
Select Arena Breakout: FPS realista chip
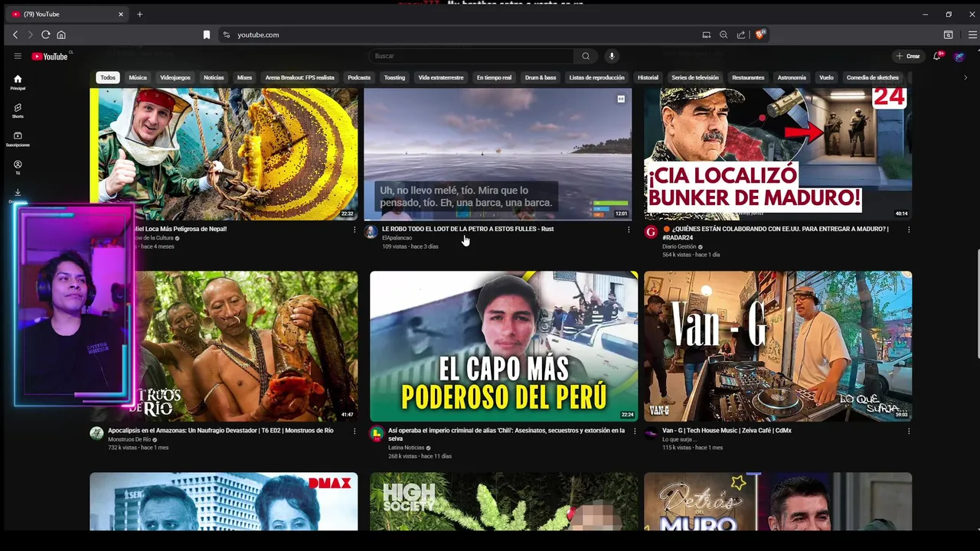pyautogui.click(x=299, y=77)
